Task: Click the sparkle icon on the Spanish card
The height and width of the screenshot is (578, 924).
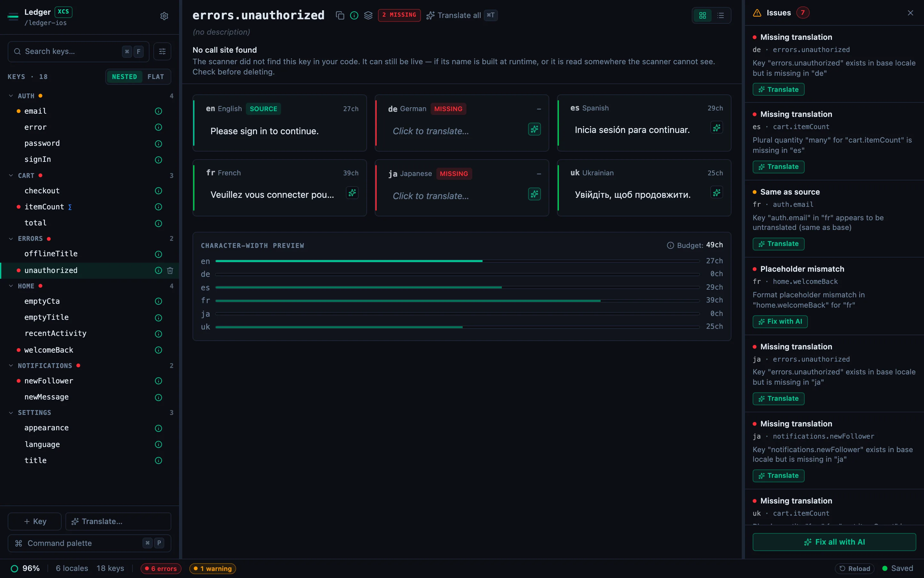Action: (x=716, y=128)
